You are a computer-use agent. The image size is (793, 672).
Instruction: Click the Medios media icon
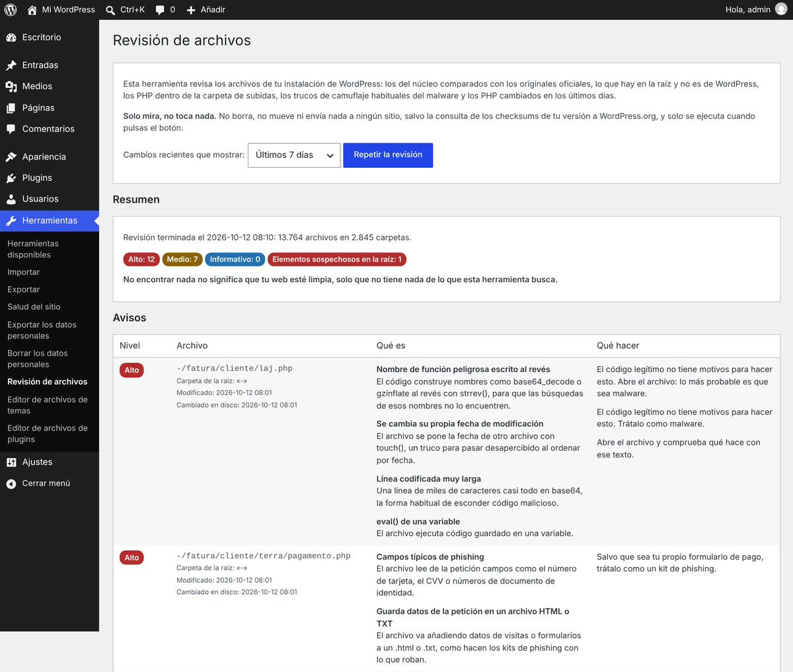pyautogui.click(x=11, y=87)
